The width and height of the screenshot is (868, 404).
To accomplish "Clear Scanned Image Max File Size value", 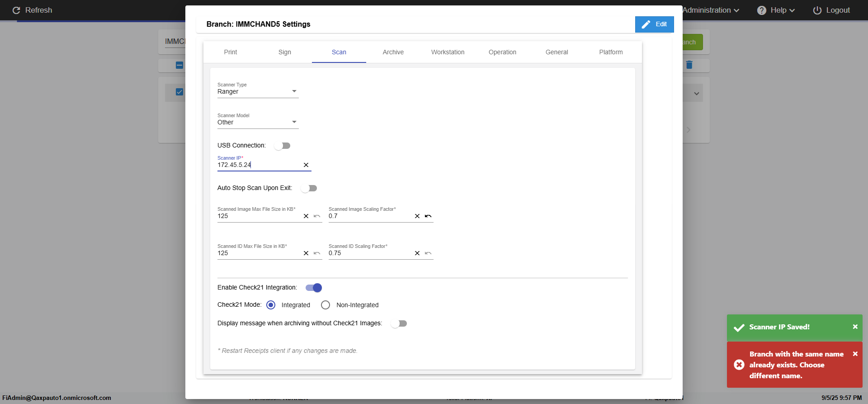I will pos(306,216).
